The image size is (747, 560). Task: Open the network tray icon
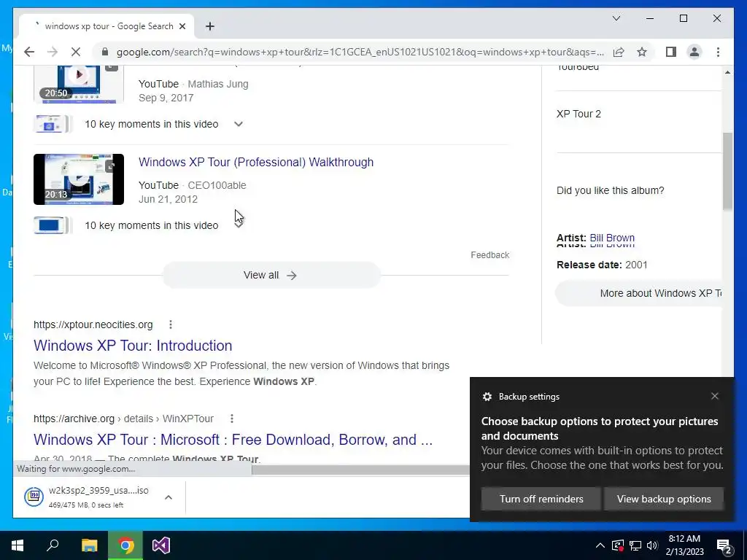tap(635, 545)
